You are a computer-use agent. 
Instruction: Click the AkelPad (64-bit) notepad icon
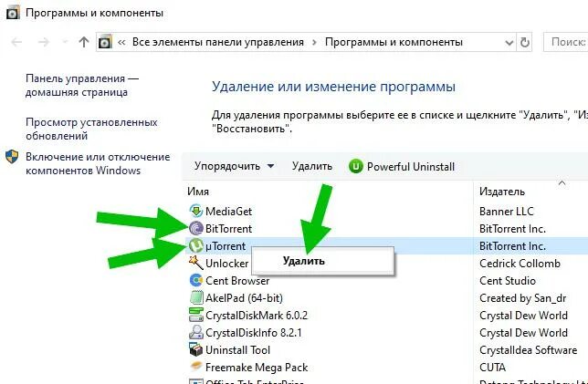[x=196, y=298]
